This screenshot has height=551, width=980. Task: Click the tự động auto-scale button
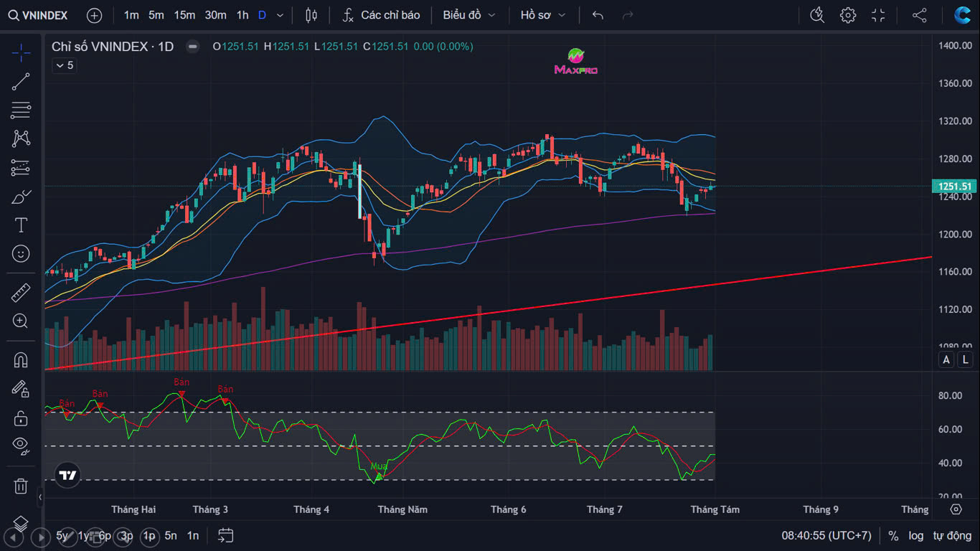tap(952, 535)
